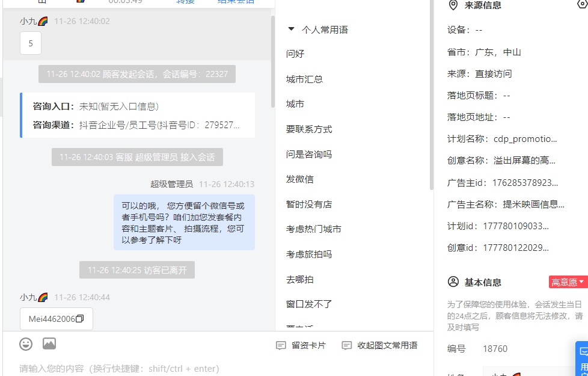The width and height of the screenshot is (588, 376).
Task: Click the customer message bubble containing 5
Action: pos(31,43)
